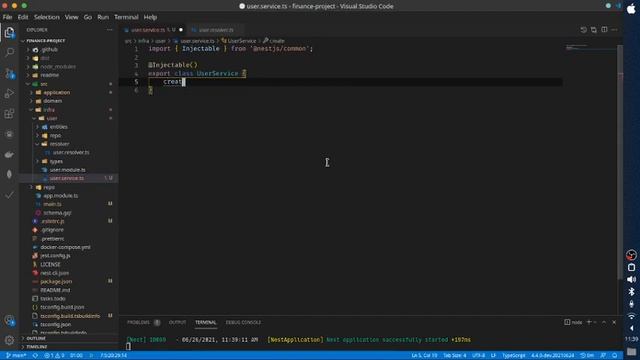Screen dimensions: 640x360
Task: Switch to DEBUG CONSOLE panel tab
Action: click(243, 322)
